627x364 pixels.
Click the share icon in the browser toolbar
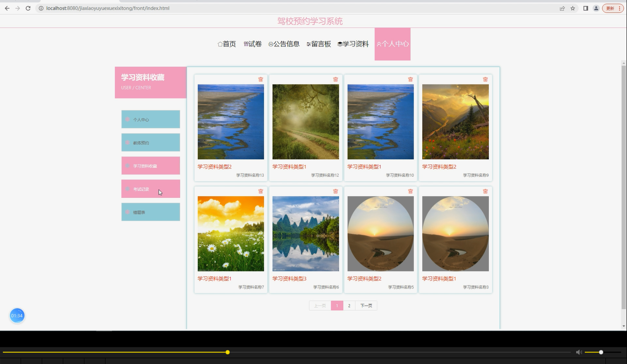(x=562, y=8)
